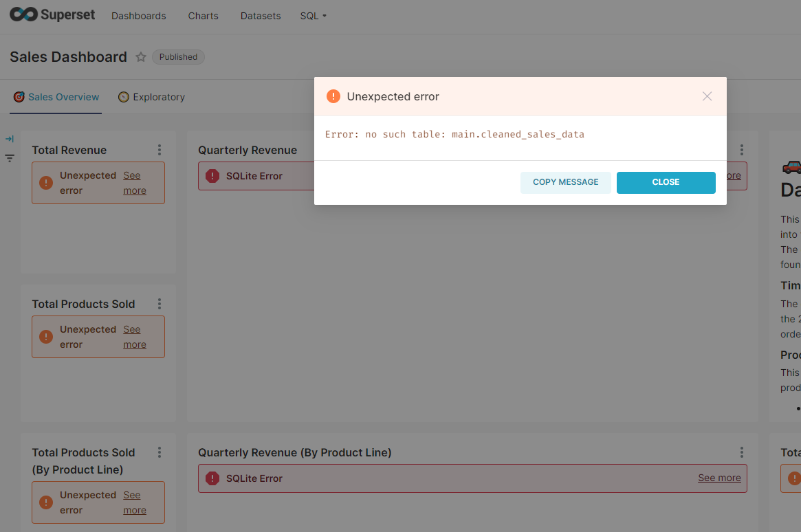Open the Dashboards menu item
The width and height of the screenshot is (801, 532).
click(138, 15)
